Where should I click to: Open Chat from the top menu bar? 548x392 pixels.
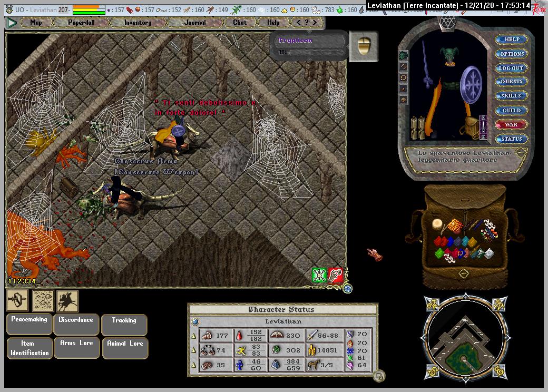(240, 22)
